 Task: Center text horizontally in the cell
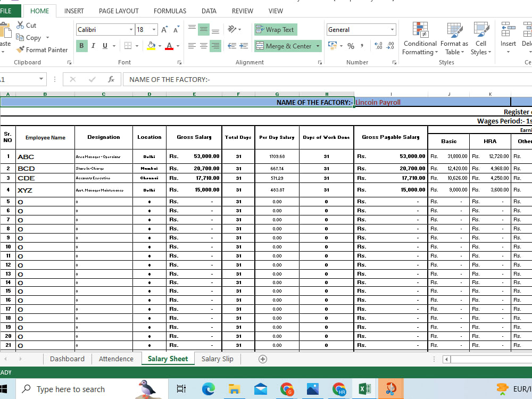coord(204,46)
